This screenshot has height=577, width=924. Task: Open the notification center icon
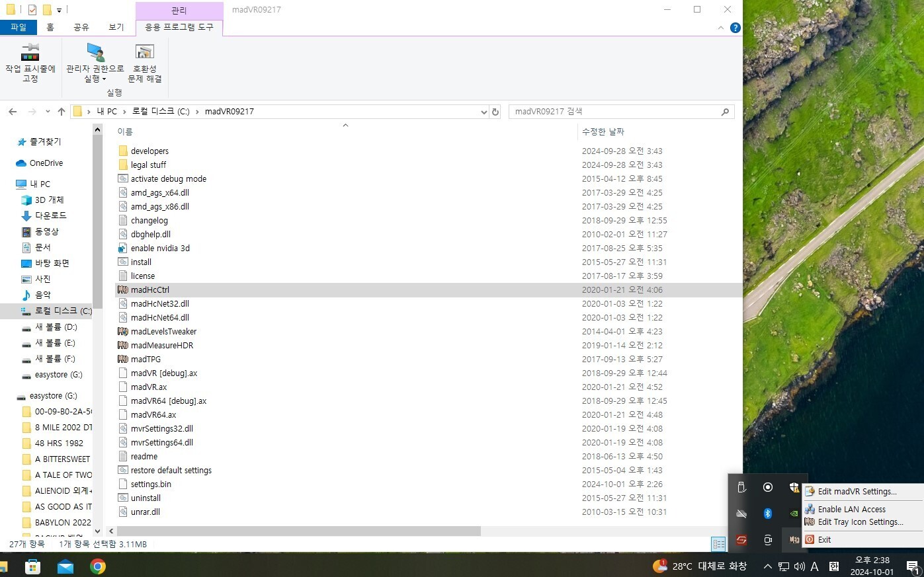coord(913,566)
